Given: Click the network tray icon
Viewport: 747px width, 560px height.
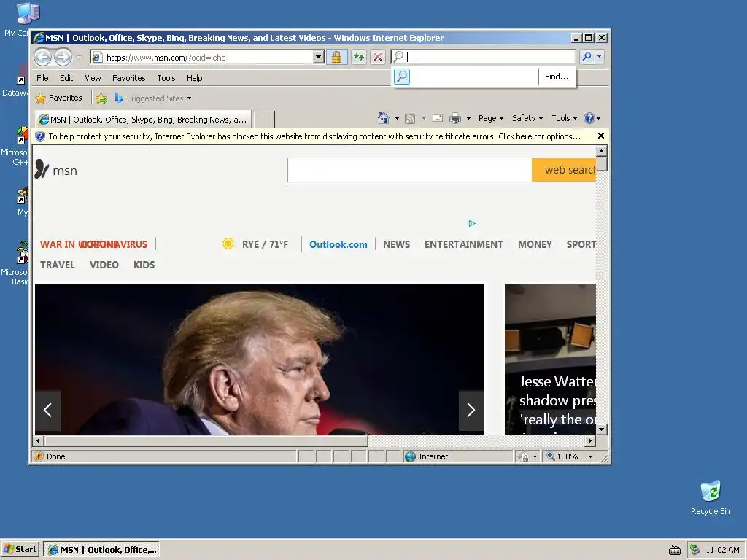Looking at the screenshot, I should point(695,550).
